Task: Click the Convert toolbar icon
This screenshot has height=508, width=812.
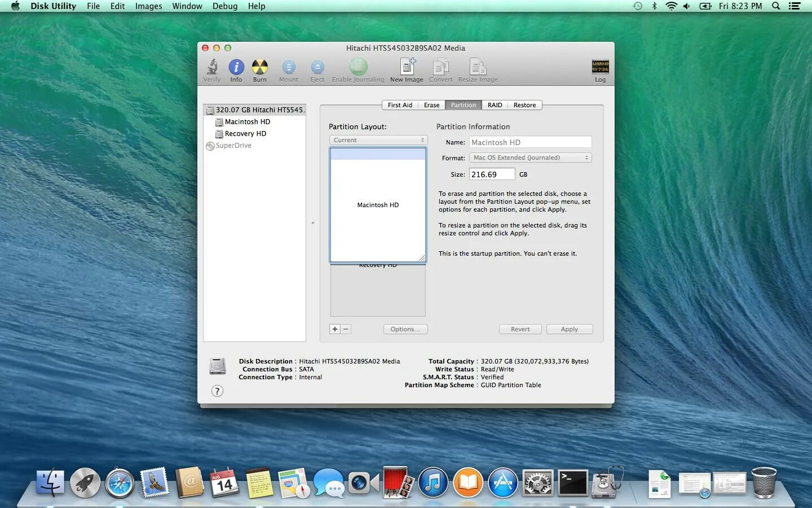Action: point(440,67)
